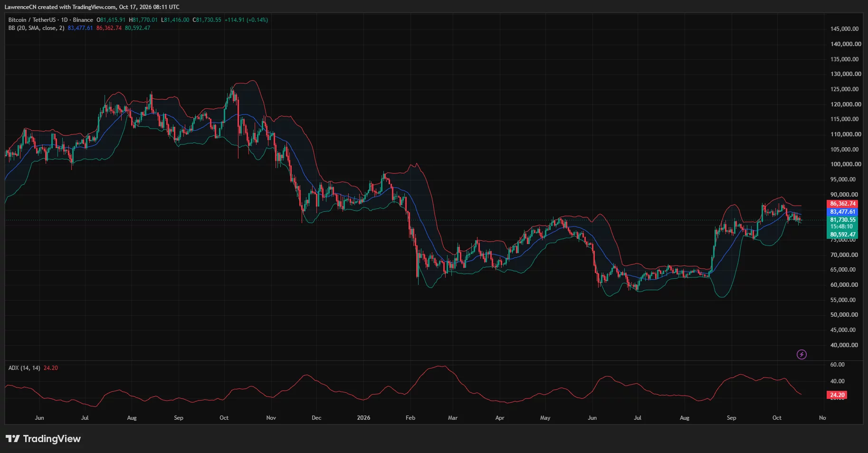This screenshot has width=868, height=453.
Task: Click the red 86,362.74 price axis label
Action: tap(842, 204)
